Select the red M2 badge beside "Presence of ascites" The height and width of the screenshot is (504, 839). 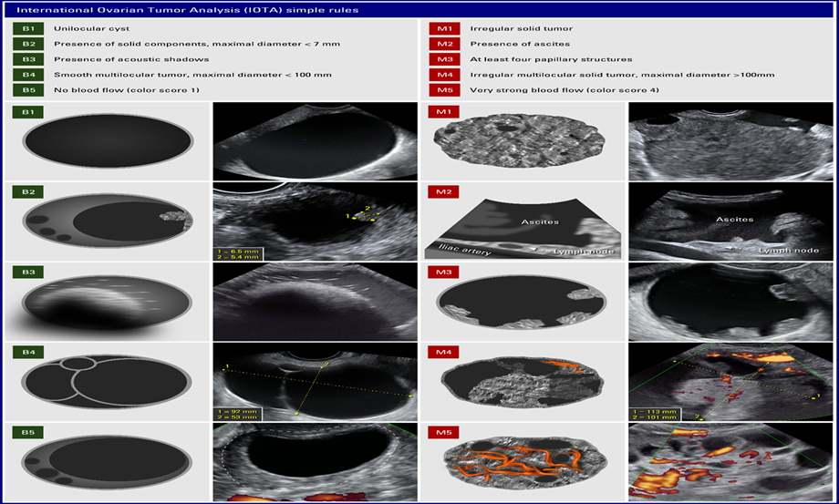(x=442, y=44)
